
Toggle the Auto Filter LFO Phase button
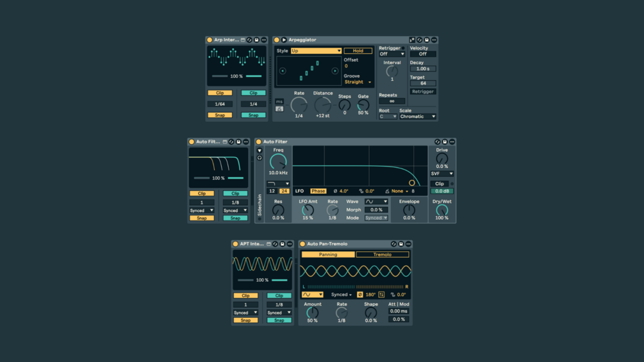click(x=318, y=192)
